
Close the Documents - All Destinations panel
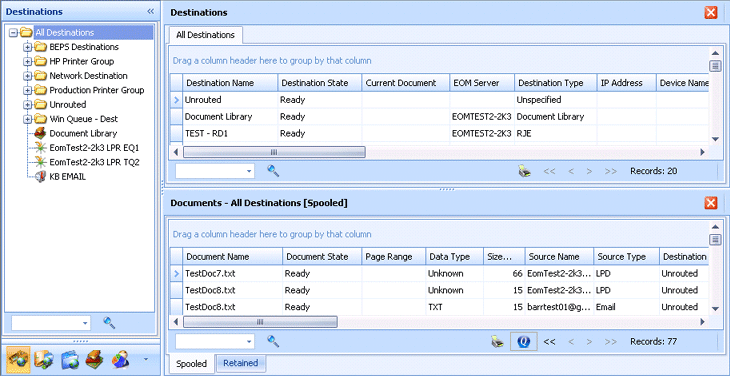(x=711, y=203)
